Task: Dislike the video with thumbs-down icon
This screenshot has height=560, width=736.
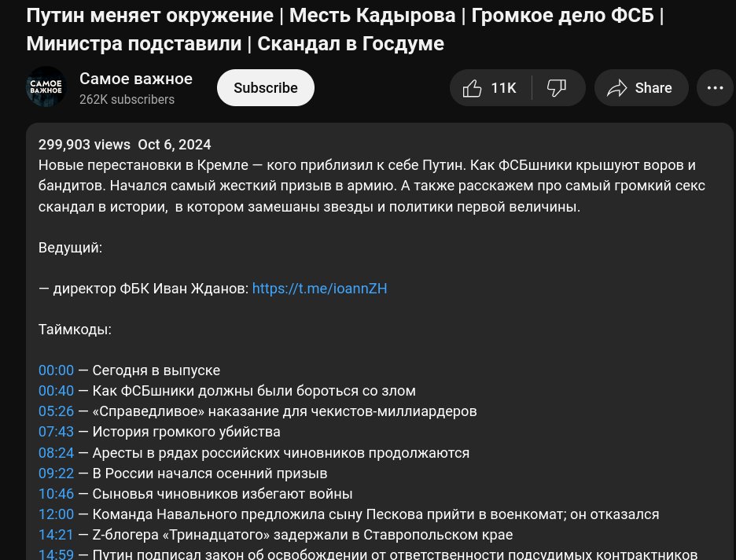Action: [558, 88]
